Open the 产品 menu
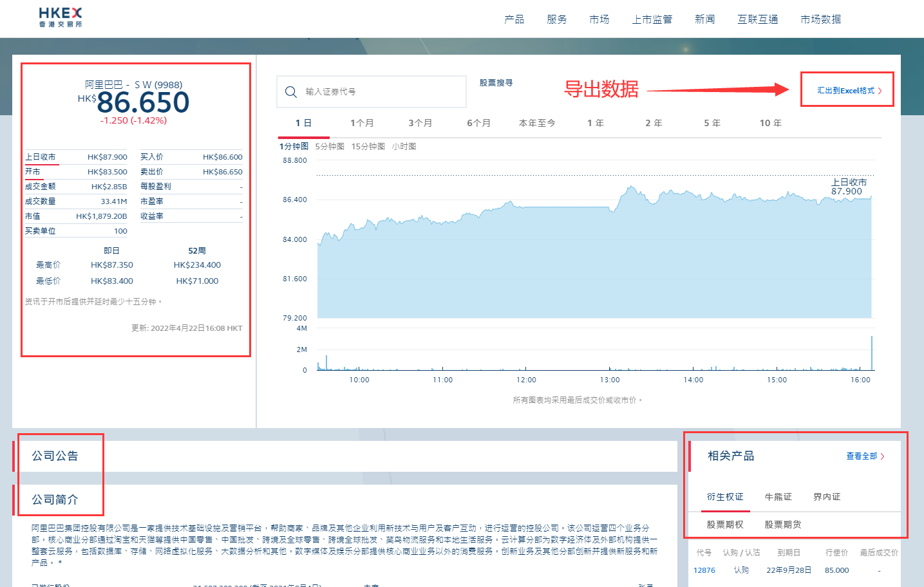The width and height of the screenshot is (924, 587). coord(514,19)
